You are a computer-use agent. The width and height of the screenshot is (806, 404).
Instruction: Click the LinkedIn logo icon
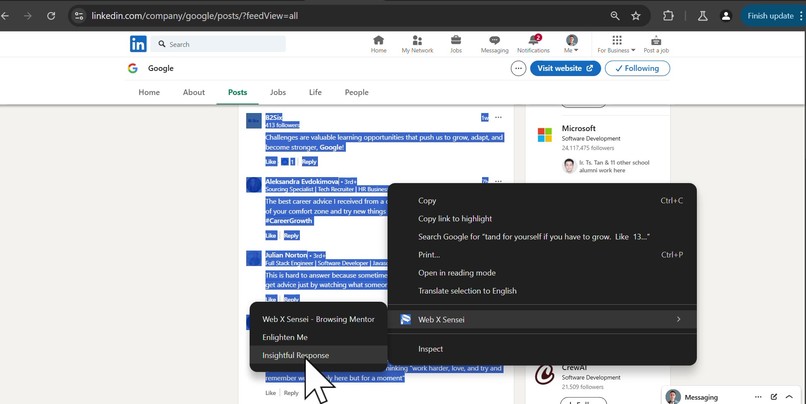click(138, 44)
